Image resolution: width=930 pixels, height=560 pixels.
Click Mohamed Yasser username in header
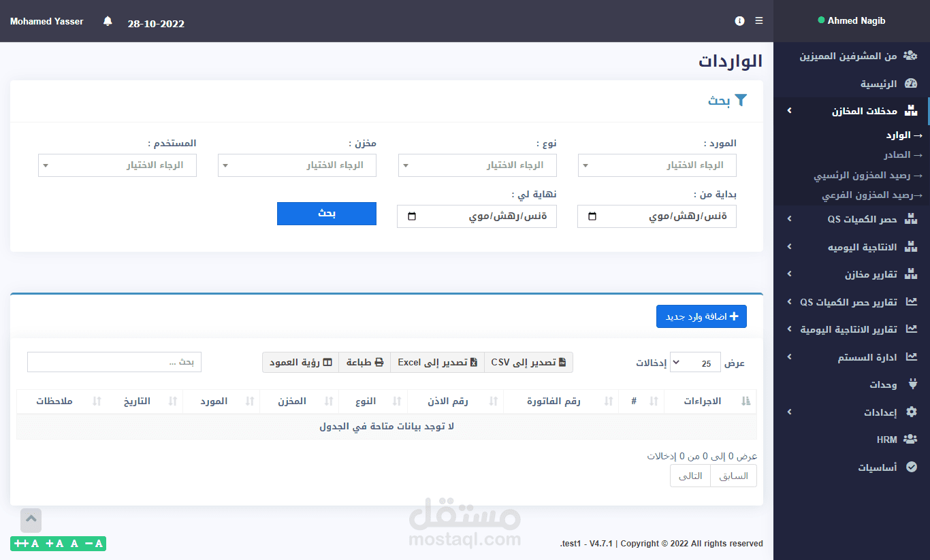click(x=47, y=21)
